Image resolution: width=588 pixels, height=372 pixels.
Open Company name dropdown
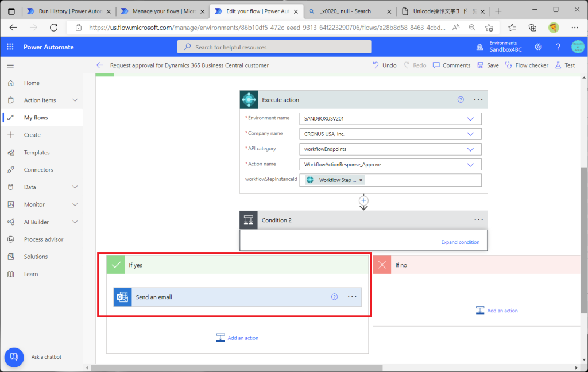pyautogui.click(x=470, y=134)
